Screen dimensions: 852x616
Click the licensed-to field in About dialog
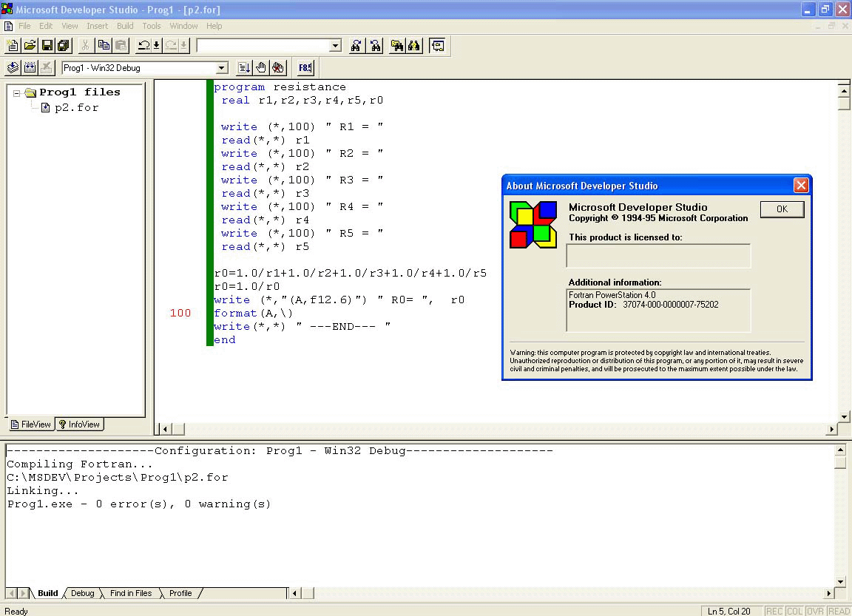[x=657, y=256]
